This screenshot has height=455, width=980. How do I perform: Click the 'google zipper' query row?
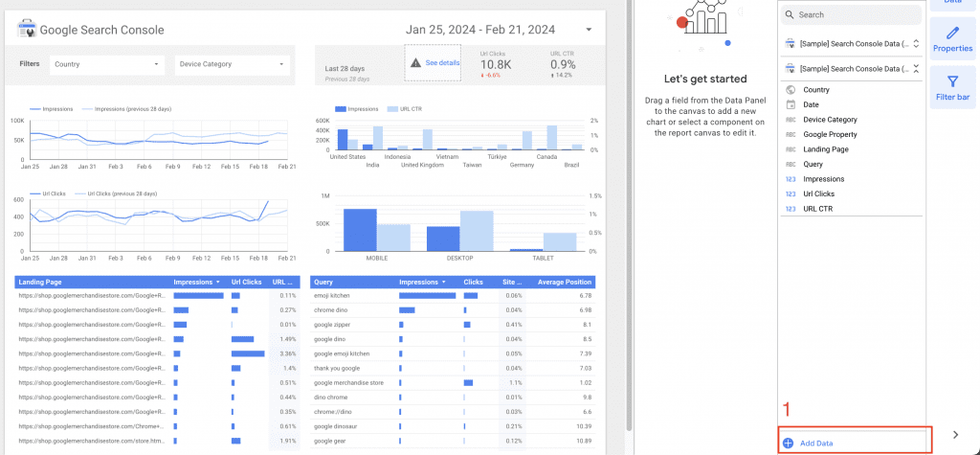[453, 325]
